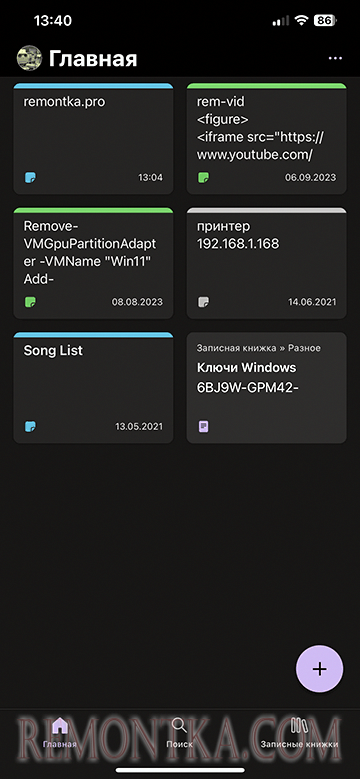Click the 13.05.2021 date on Song List

pyautogui.click(x=139, y=426)
